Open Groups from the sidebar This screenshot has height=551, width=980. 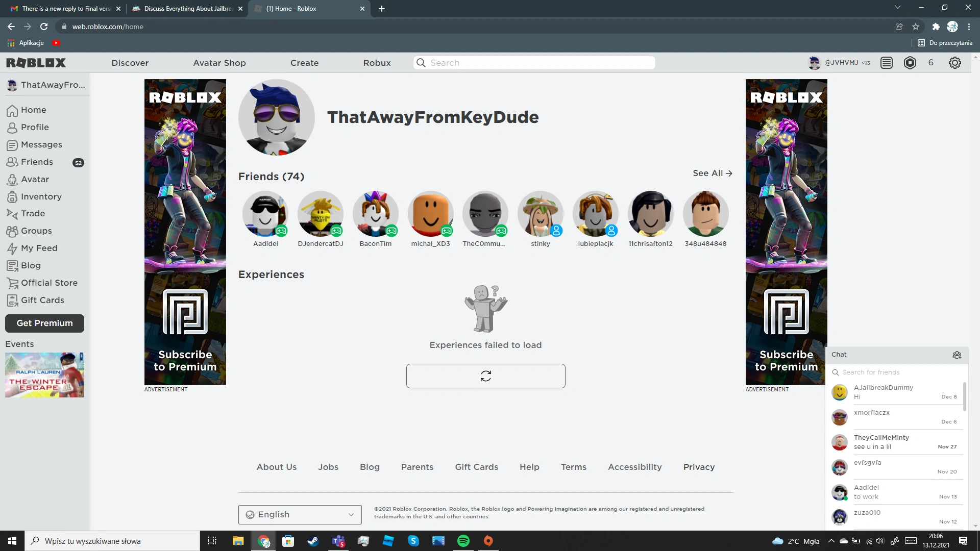click(36, 231)
